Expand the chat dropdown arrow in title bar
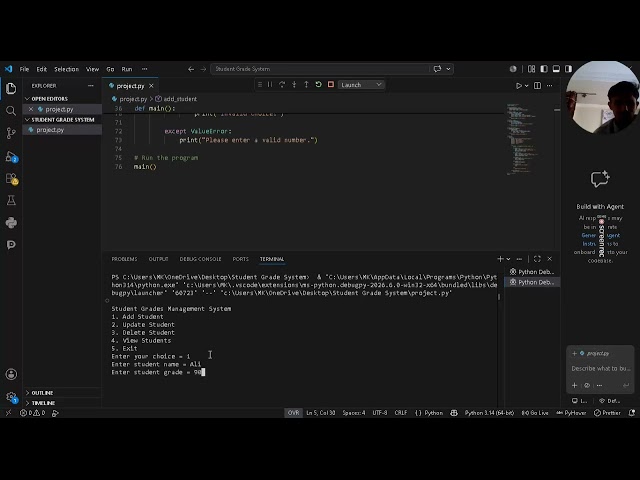The height and width of the screenshot is (480, 640). tap(448, 69)
